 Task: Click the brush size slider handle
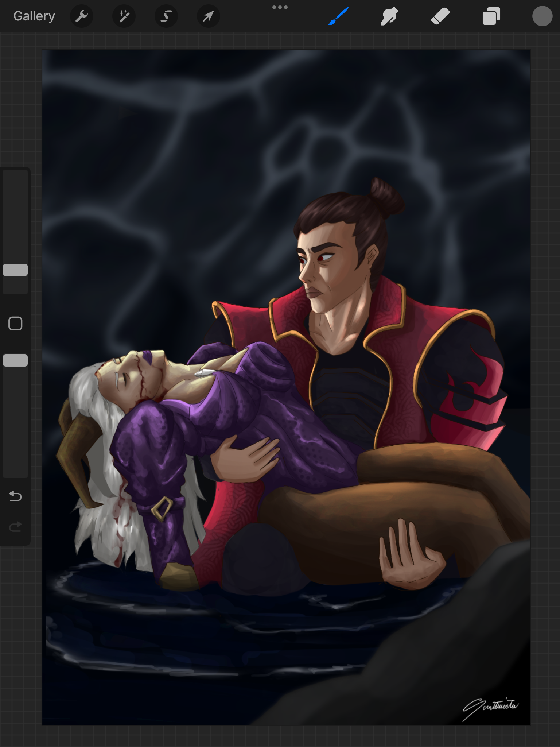[15, 270]
